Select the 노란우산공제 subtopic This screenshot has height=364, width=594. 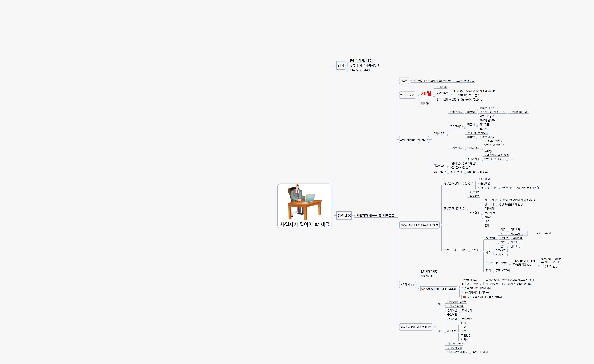(454, 348)
